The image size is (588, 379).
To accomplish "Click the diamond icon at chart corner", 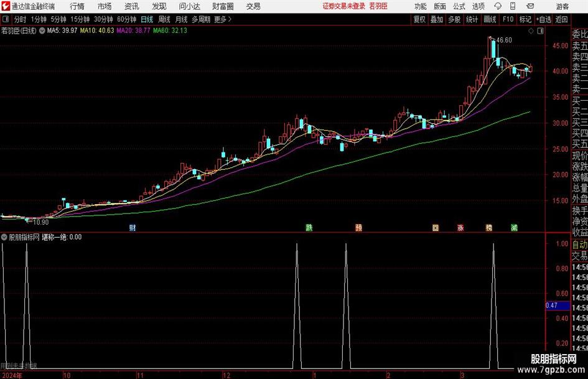I will [531, 31].
